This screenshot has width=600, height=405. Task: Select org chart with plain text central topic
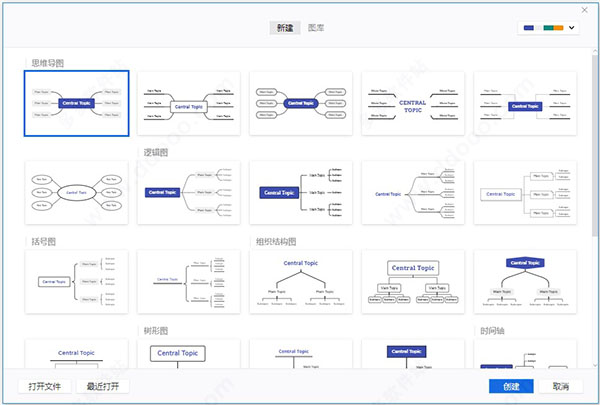[301, 282]
